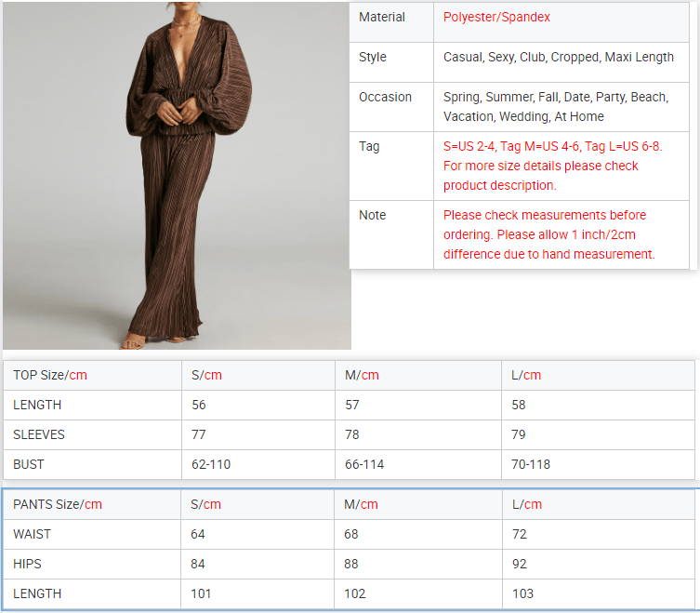The image size is (700, 613).
Task: Click the 'TOP Size/cm' table header
Action: click(x=50, y=376)
